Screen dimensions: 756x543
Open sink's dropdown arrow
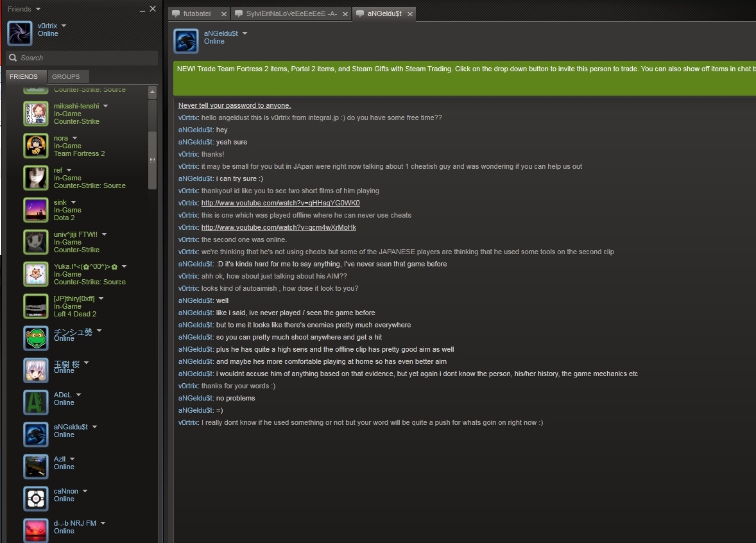[73, 202]
